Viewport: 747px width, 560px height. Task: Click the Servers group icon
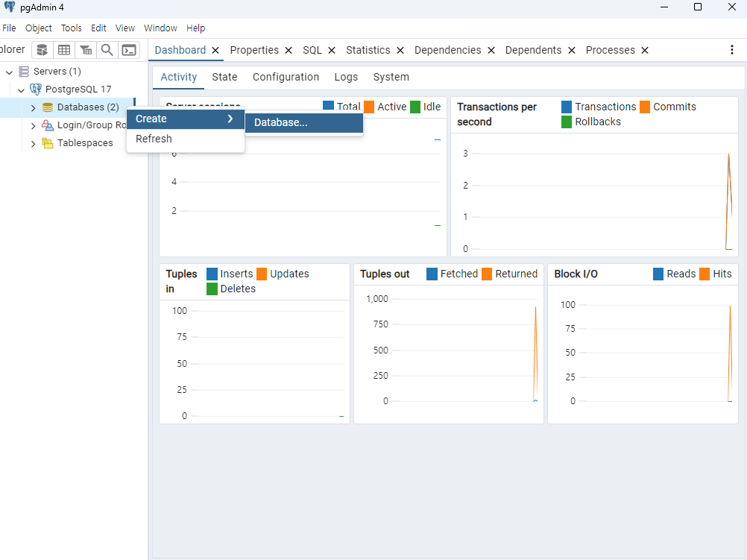24,72
